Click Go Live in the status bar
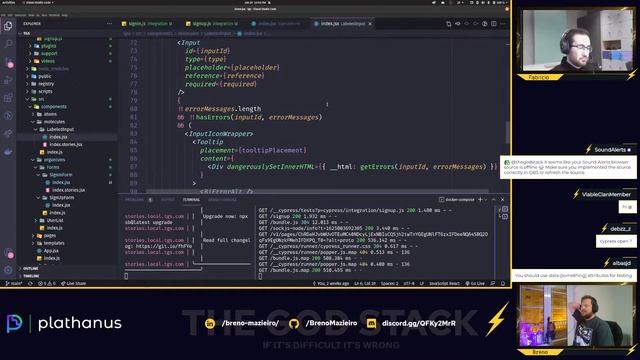 coord(475,283)
